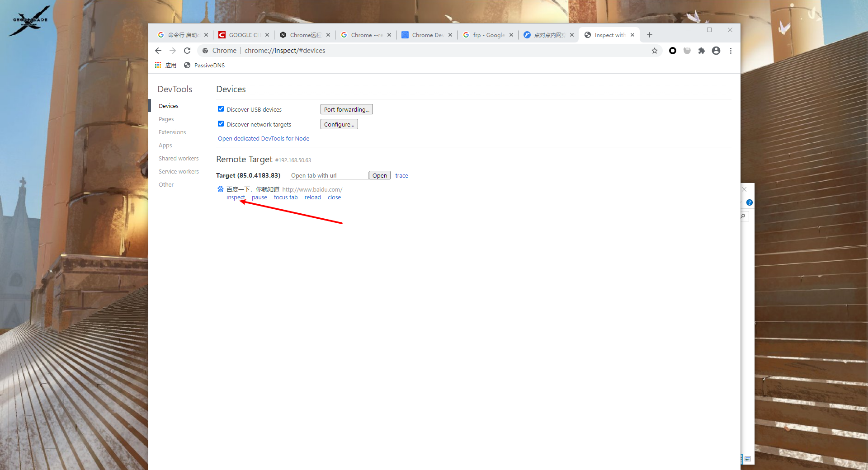
Task: Click focus tab link for Baidu target
Action: click(x=286, y=197)
